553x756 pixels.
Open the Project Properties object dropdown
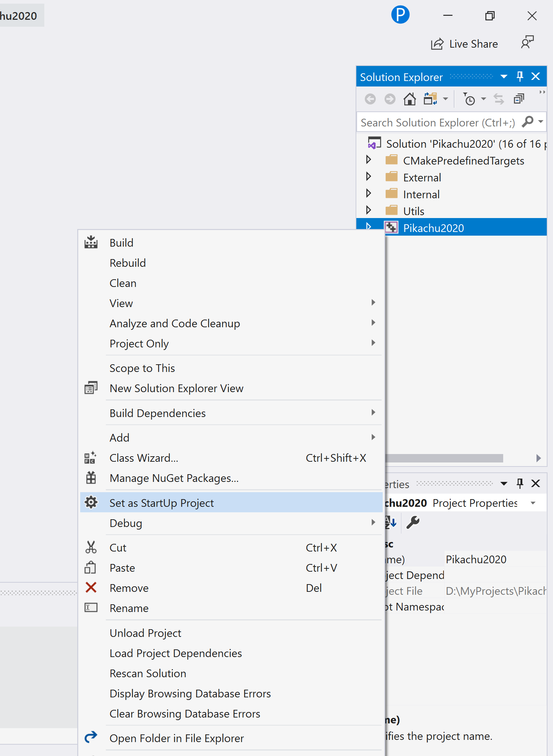tap(533, 503)
